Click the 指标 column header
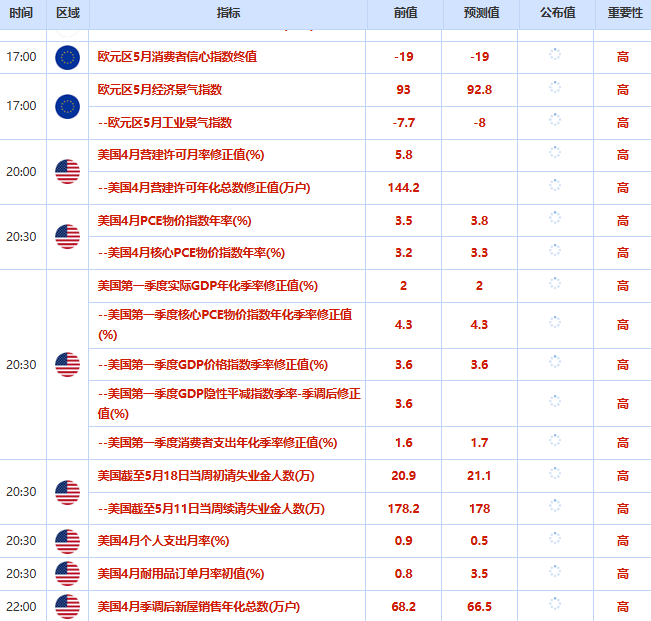This screenshot has width=651, height=621. [x=228, y=13]
